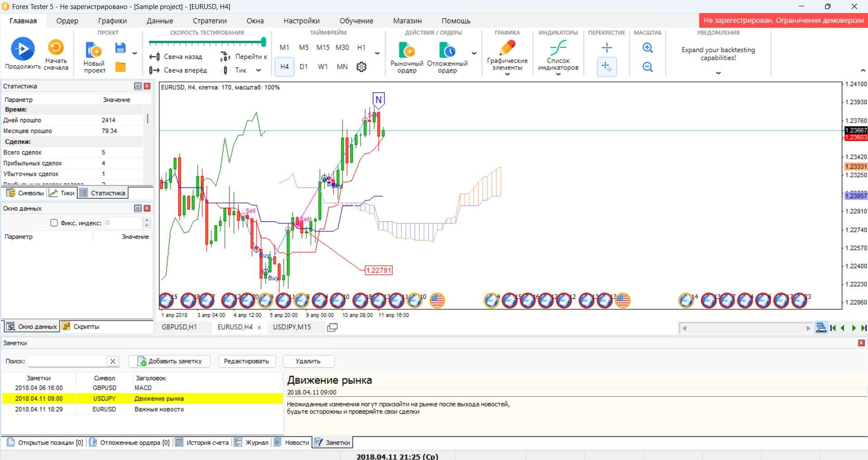Image resolution: width=868 pixels, height=460 pixels.
Task: Click Добавить заметку button
Action: pos(170,361)
